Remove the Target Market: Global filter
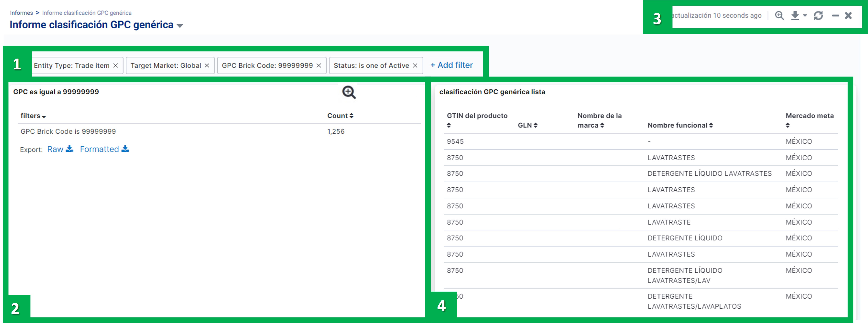Image resolution: width=868 pixels, height=331 pixels. (x=207, y=65)
